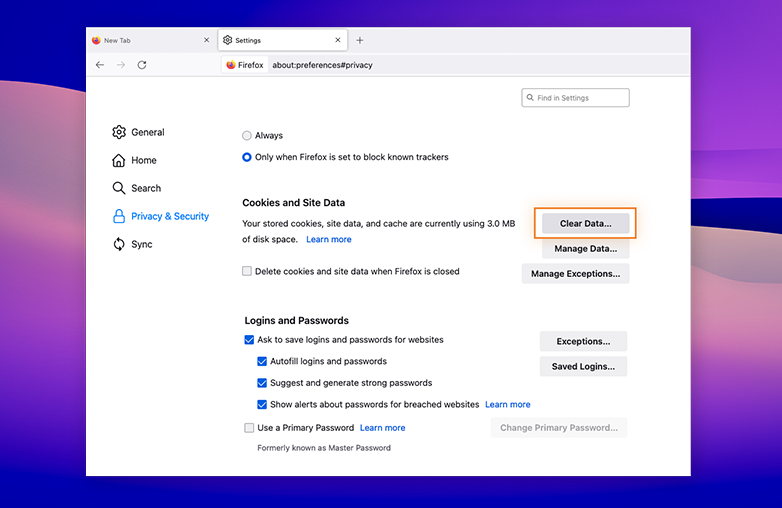Open a new tab with the plus icon
782x508 pixels.
[x=360, y=40]
